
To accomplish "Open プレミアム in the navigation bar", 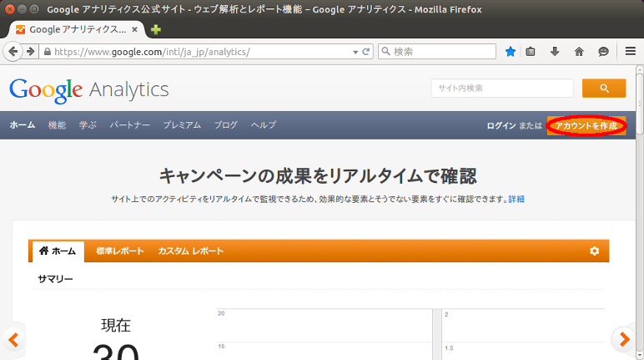I will (x=182, y=124).
